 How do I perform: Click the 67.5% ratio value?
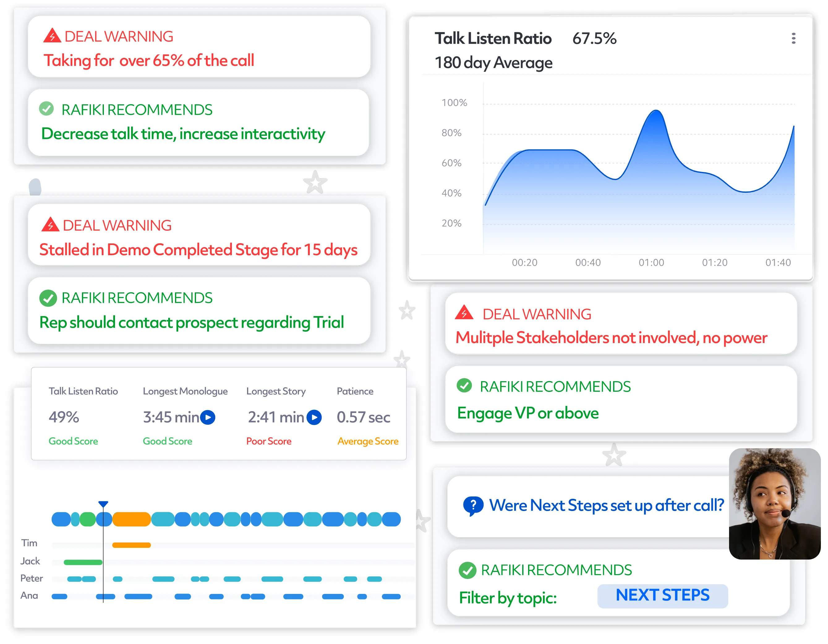594,38
